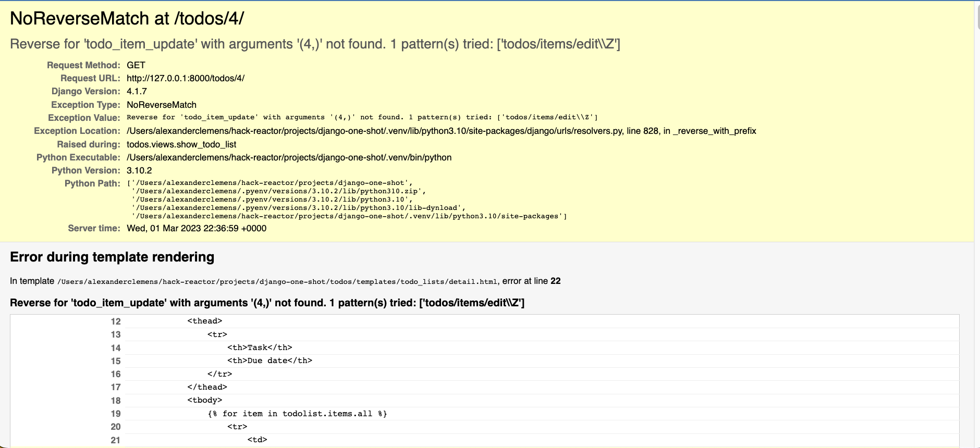The width and height of the screenshot is (980, 448).
Task: Click the Due date header code line
Action: 269,360
